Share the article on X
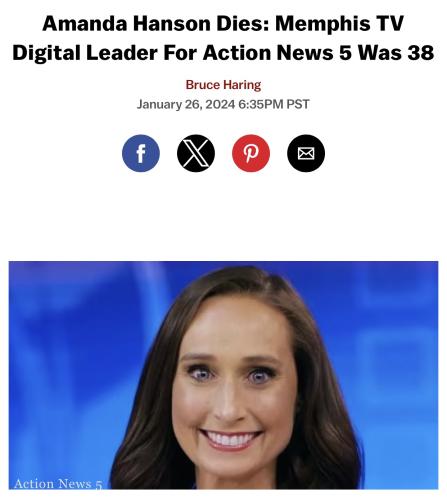Viewport: 447px width, 500px height. pos(196,153)
